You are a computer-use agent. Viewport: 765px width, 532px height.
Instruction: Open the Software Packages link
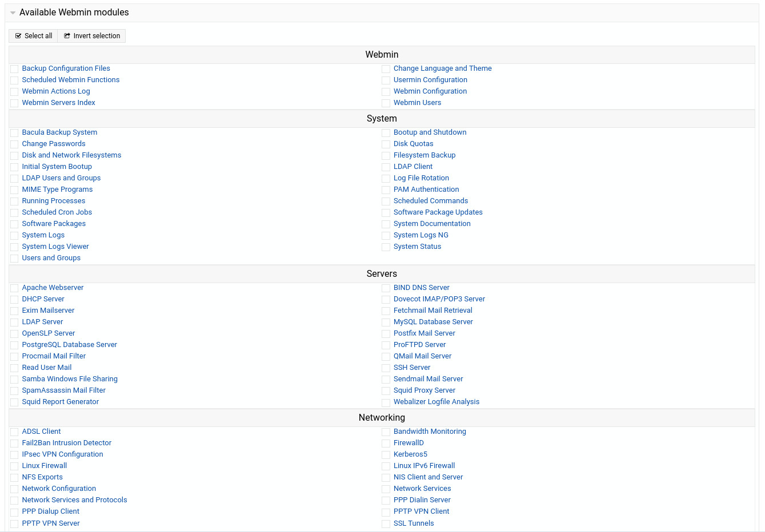pos(54,224)
